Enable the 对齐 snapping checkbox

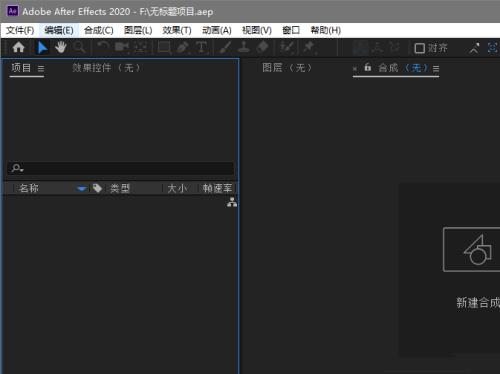point(419,49)
